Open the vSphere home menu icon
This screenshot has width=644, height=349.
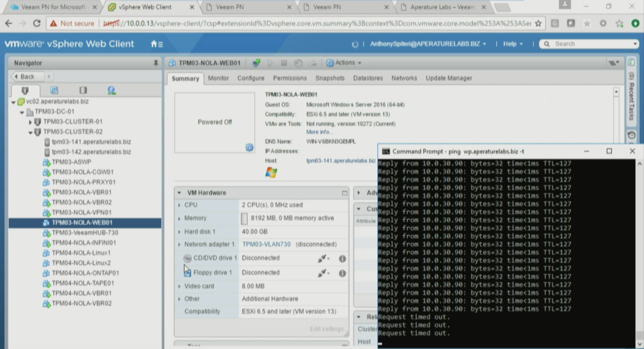[157, 44]
